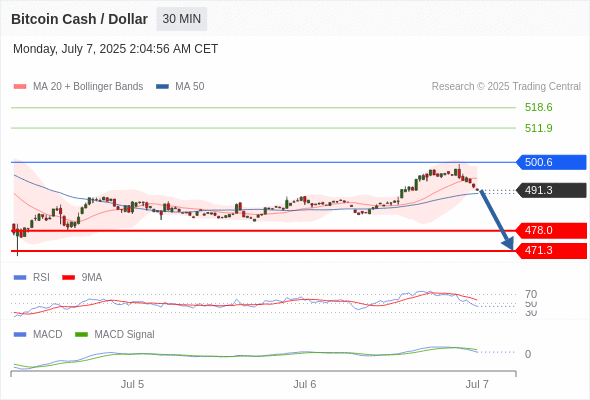Toggle the MACD legend label
Screen dimensions: 590x400
click(47, 334)
